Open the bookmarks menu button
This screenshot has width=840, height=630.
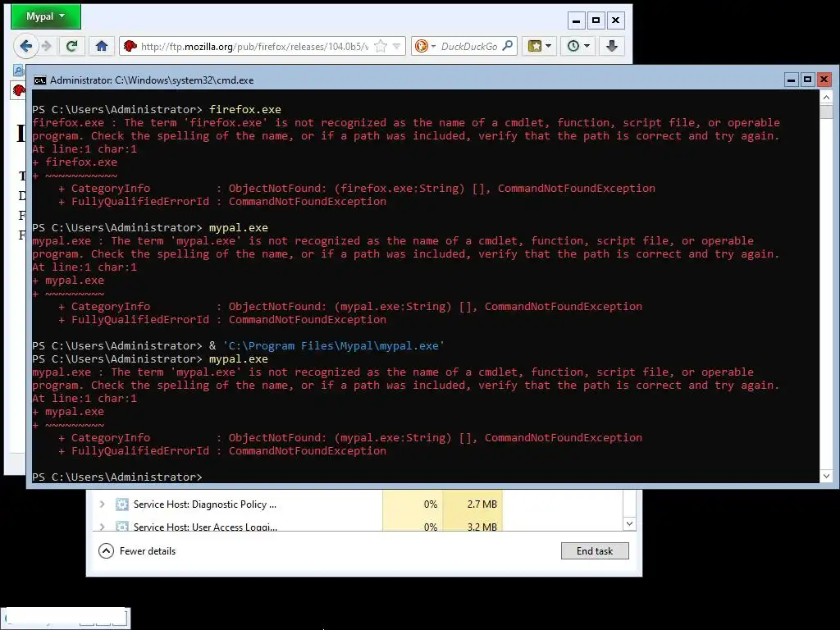(535, 46)
